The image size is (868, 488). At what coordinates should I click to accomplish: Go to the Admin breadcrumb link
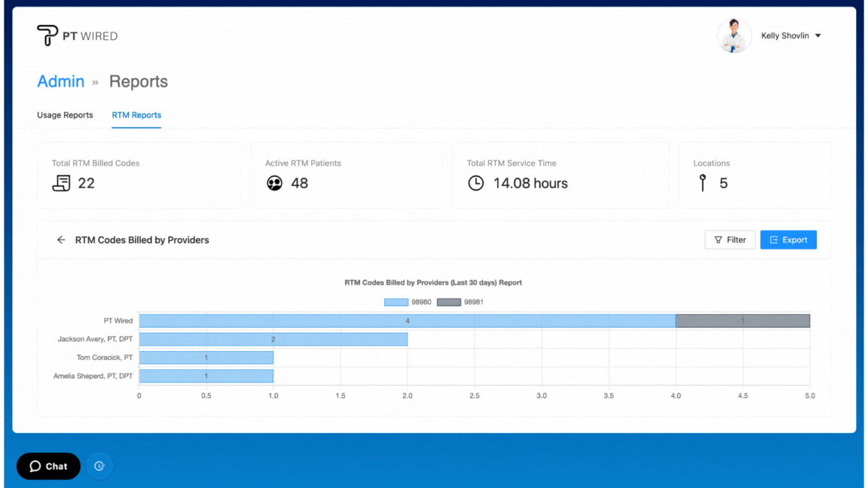click(x=60, y=81)
